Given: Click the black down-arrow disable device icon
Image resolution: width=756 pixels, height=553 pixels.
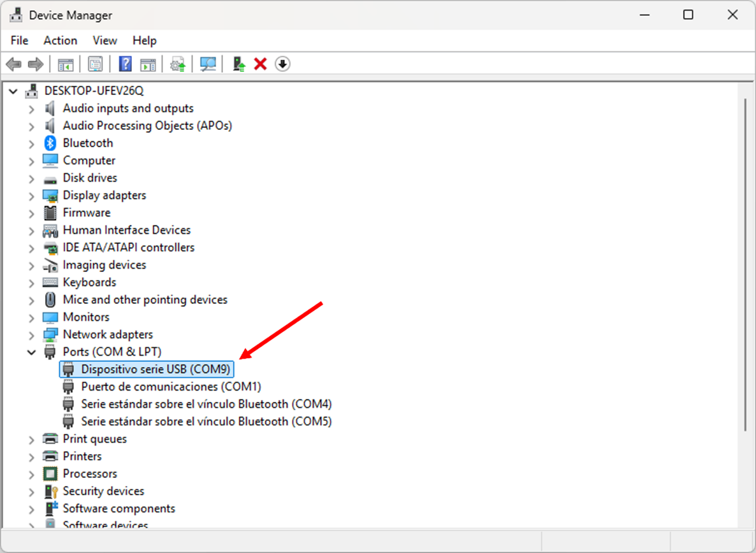Looking at the screenshot, I should tap(282, 64).
